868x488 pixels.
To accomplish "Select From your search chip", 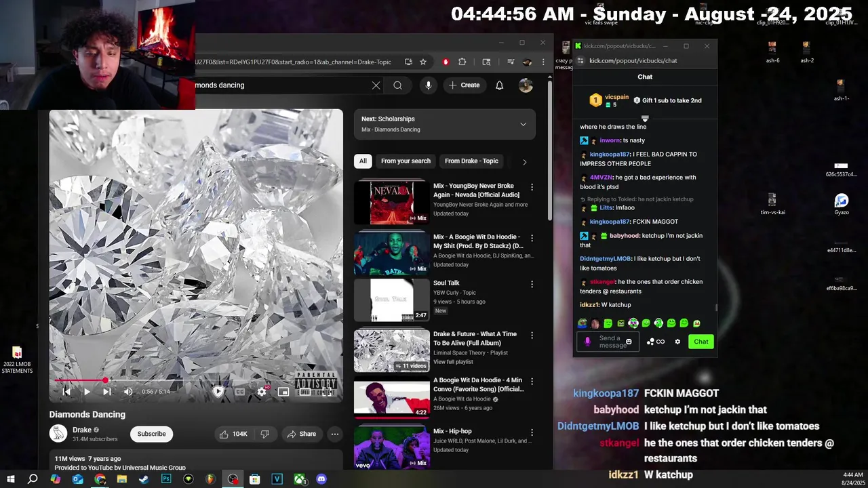I will point(406,161).
